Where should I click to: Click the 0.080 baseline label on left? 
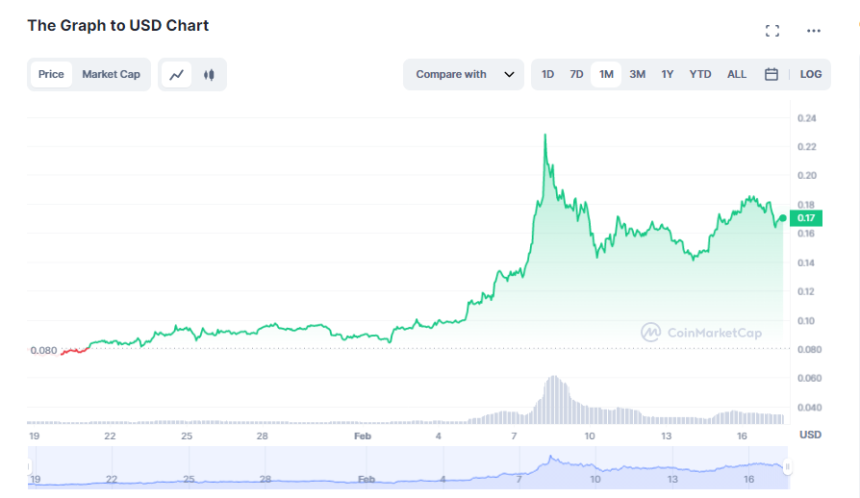pos(43,350)
